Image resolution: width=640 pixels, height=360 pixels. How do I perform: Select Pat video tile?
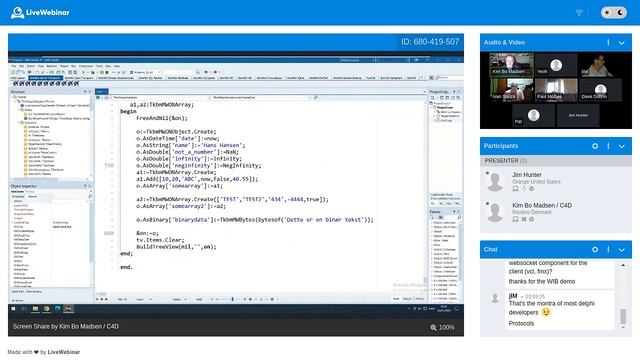[533, 115]
